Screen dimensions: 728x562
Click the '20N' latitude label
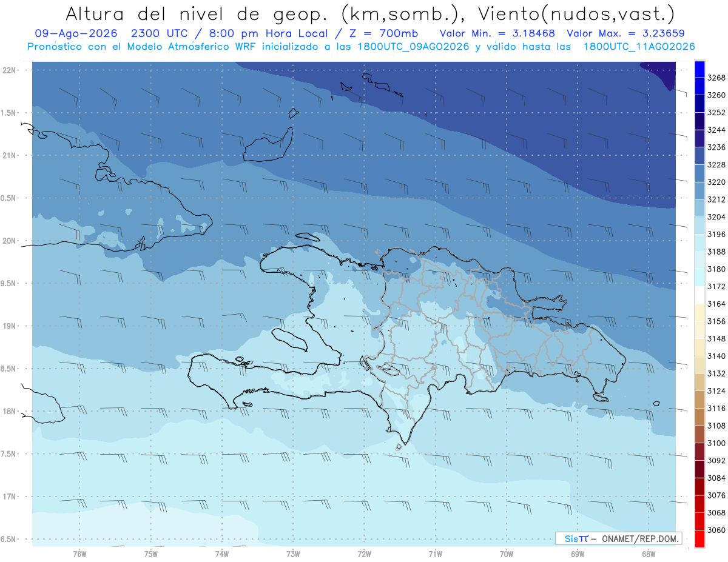point(9,241)
